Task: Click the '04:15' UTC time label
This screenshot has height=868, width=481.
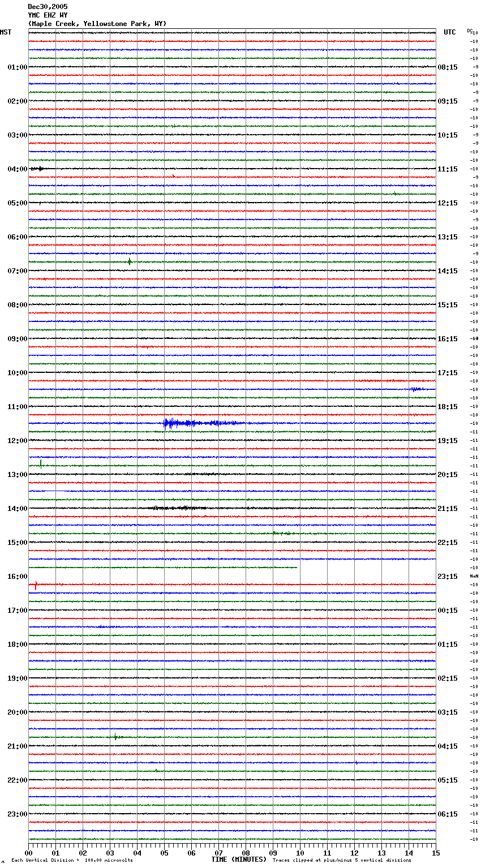Action: (x=448, y=746)
